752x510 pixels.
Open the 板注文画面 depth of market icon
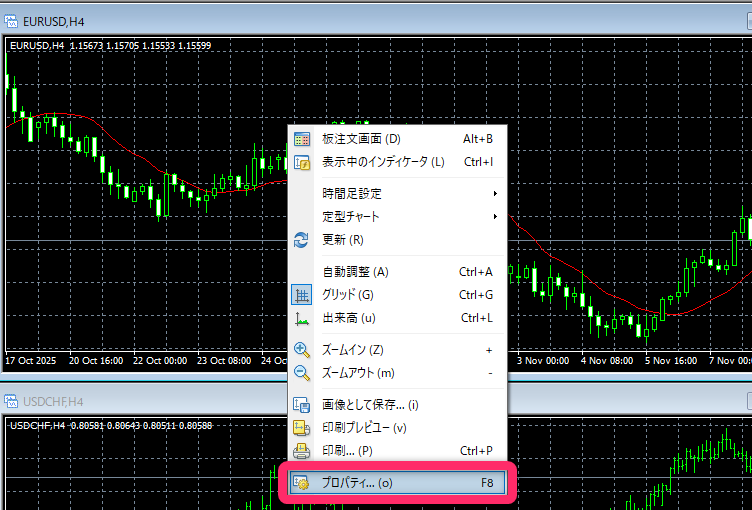pyautogui.click(x=302, y=139)
